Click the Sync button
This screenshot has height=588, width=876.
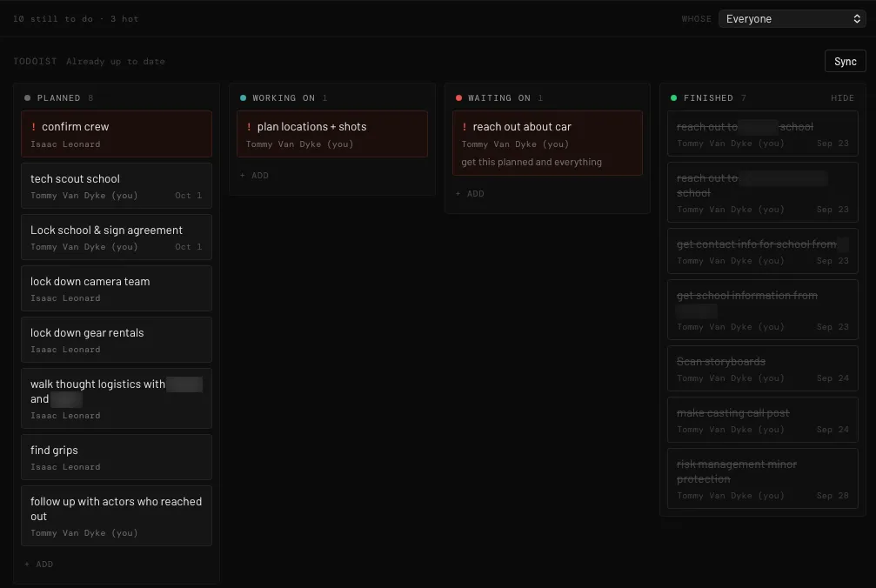point(845,62)
